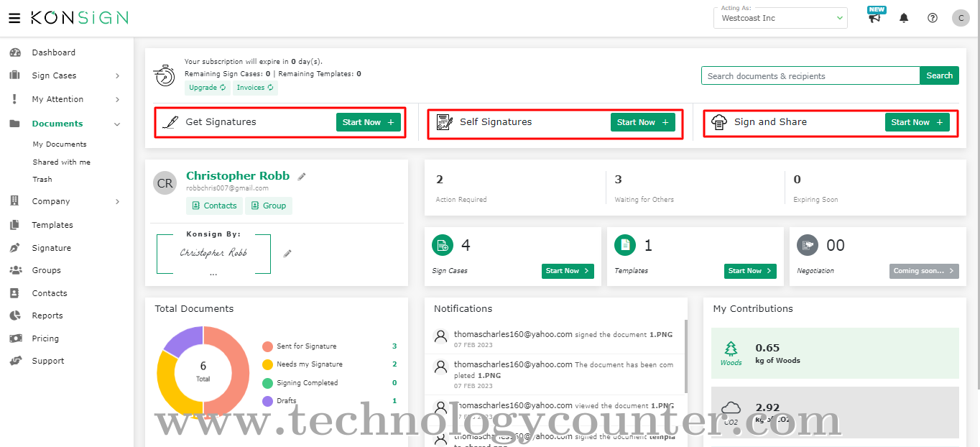The height and width of the screenshot is (447, 980).
Task: Open the profile Contacts button
Action: coord(214,206)
